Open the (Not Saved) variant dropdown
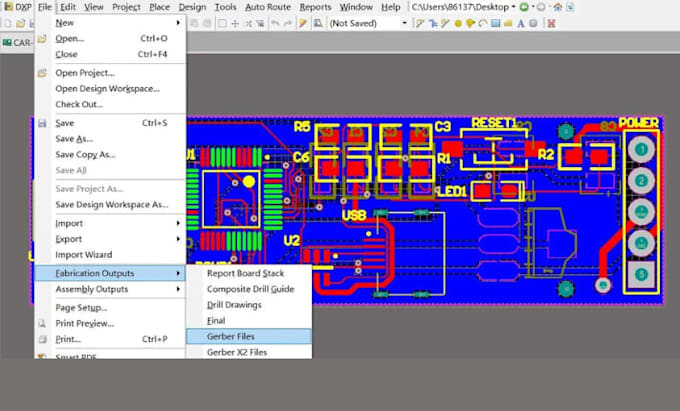This screenshot has width=680, height=411. coord(405,23)
